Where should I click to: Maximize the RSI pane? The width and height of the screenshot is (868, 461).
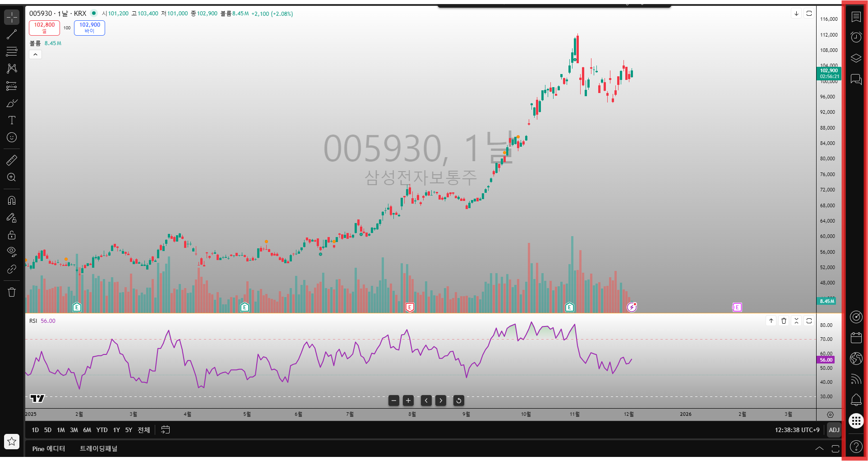pyautogui.click(x=809, y=321)
